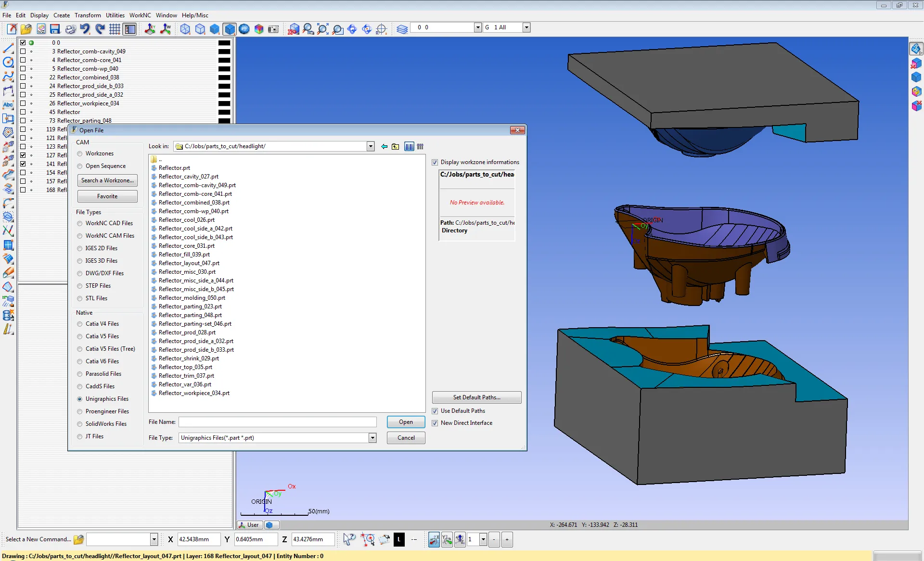
Task: Open the WorkNC menu
Action: click(140, 15)
